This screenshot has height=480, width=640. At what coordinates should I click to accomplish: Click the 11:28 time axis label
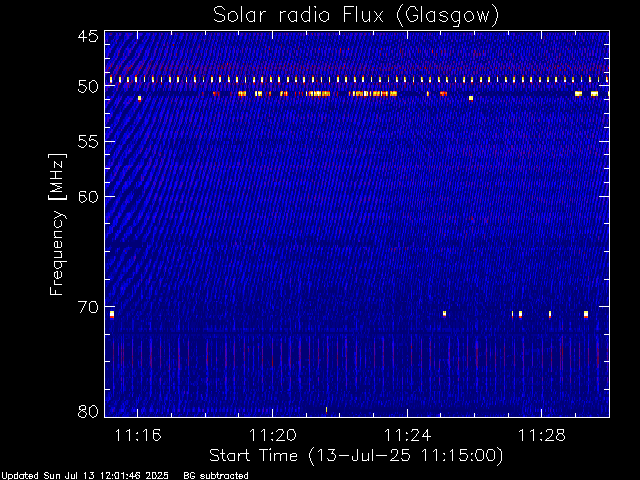pos(542,436)
